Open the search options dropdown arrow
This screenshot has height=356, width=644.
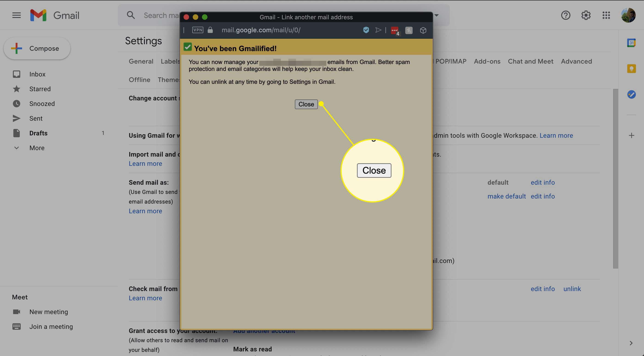click(437, 15)
